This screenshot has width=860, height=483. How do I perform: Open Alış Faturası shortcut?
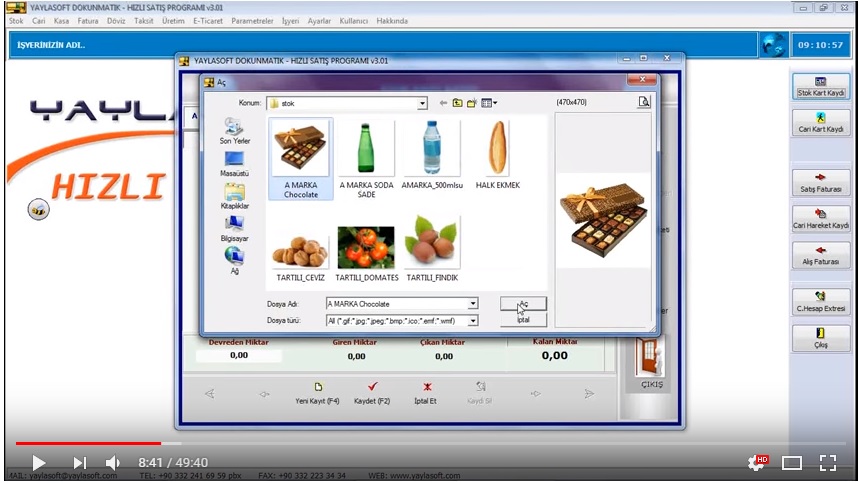point(821,255)
